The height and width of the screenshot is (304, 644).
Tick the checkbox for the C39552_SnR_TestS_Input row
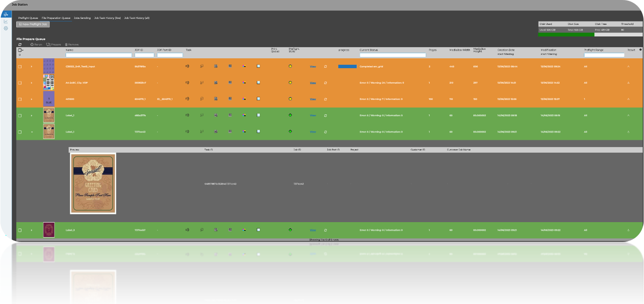click(20, 67)
